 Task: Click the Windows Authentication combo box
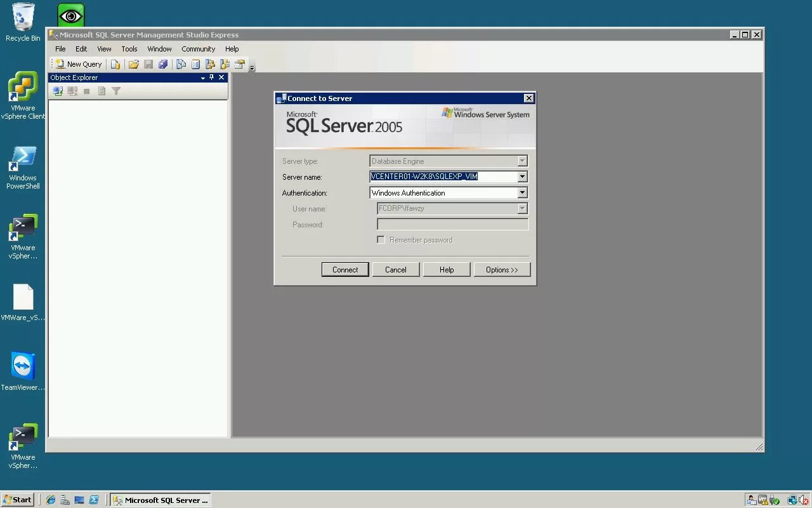click(449, 193)
